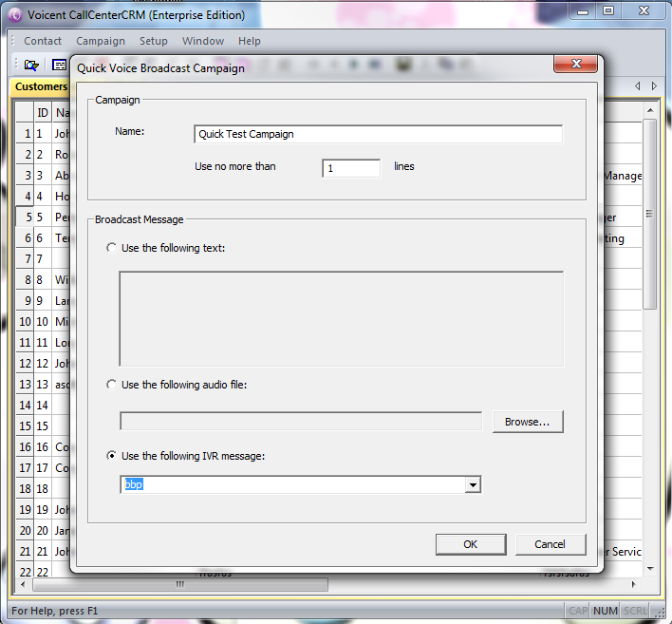Screen dimensions: 672x624
Task: Click the open folder toolbar icon
Action: tap(31, 65)
